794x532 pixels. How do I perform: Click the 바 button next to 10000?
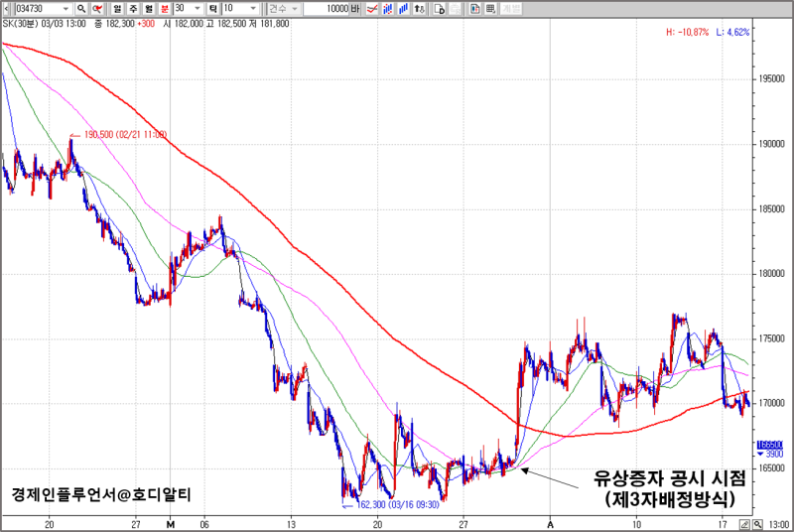tap(355, 9)
